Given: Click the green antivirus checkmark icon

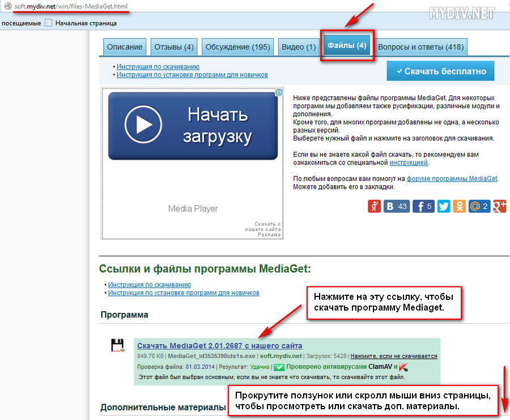Looking at the screenshot, I should [x=279, y=367].
